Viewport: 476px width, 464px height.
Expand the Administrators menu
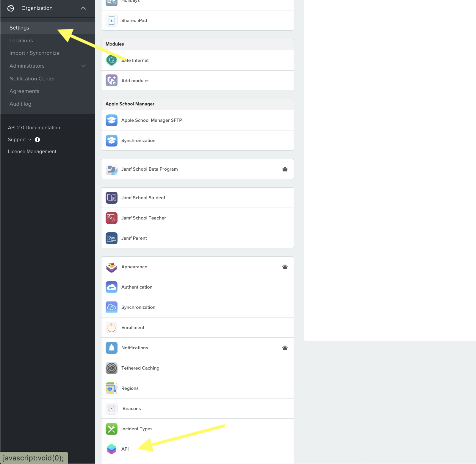click(83, 66)
